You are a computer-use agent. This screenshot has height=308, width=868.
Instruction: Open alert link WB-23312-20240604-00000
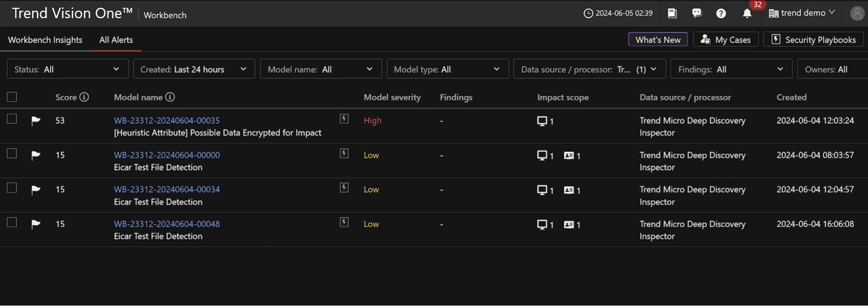coord(167,155)
